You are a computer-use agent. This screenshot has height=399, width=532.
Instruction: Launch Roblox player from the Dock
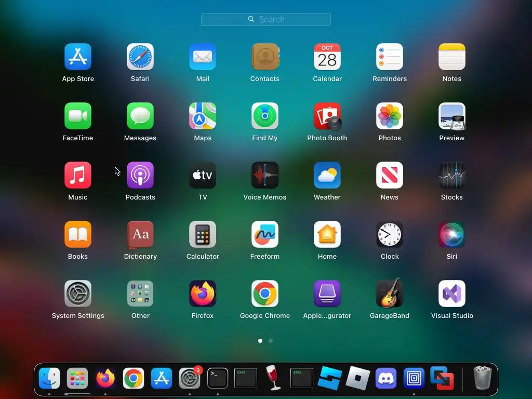click(357, 378)
